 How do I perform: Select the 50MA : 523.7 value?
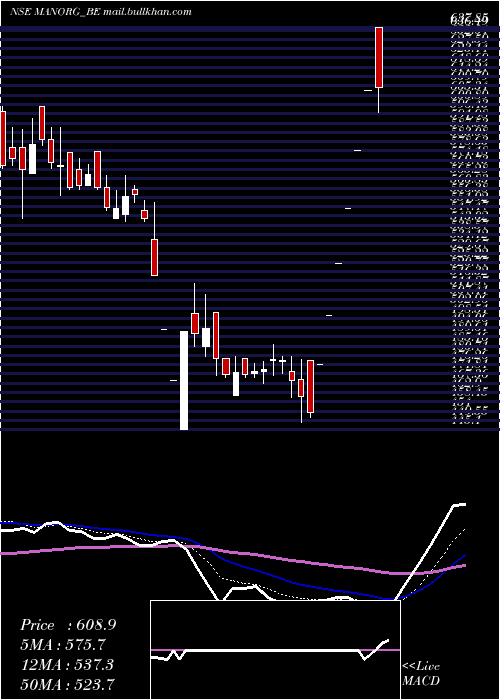click(67, 684)
